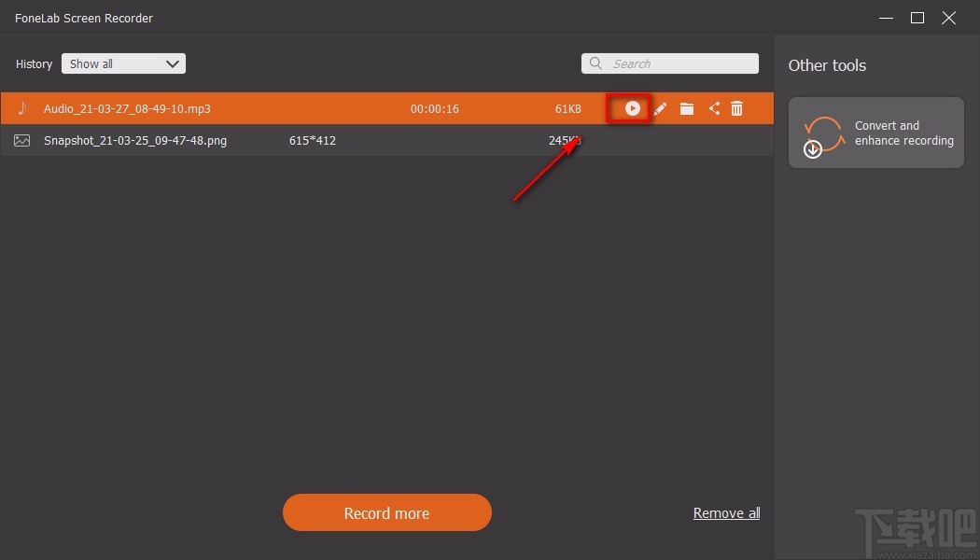980x560 pixels.
Task: Click the music note icon on the audio row
Action: pos(23,108)
